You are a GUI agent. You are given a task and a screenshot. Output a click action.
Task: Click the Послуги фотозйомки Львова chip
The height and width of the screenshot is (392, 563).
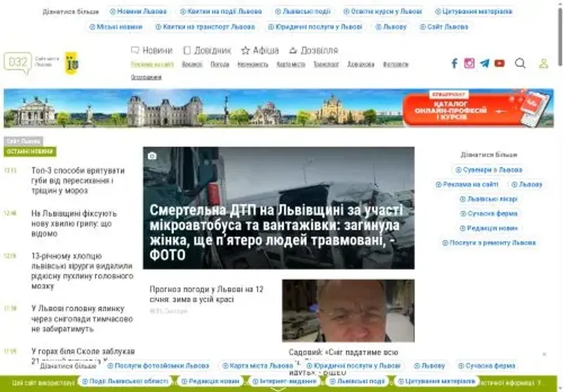tap(158, 366)
